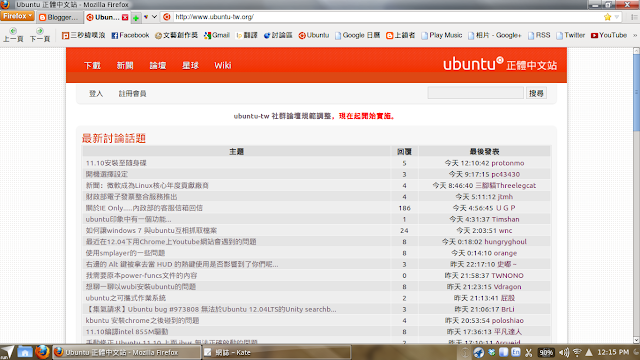Screen dimensions: 640x360
Task: Open the KDE application launcher in taskbar
Action: click(7, 352)
